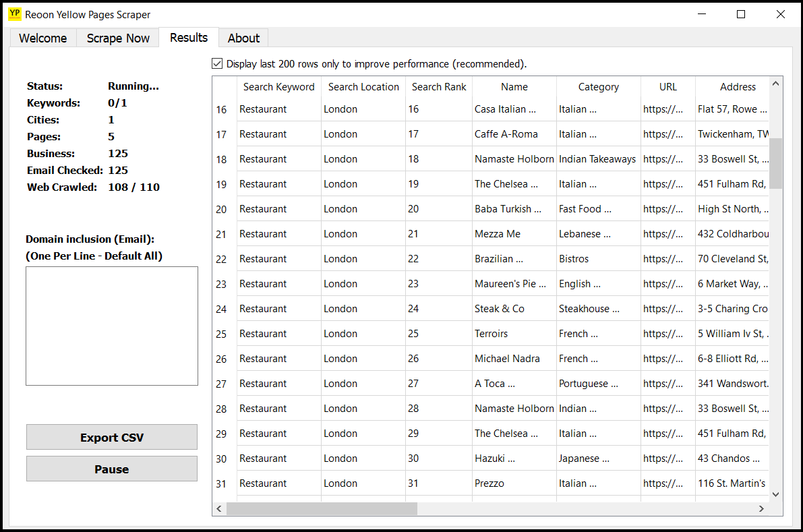The height and width of the screenshot is (532, 803).
Task: Click the Search Keyword column header
Action: [279, 86]
